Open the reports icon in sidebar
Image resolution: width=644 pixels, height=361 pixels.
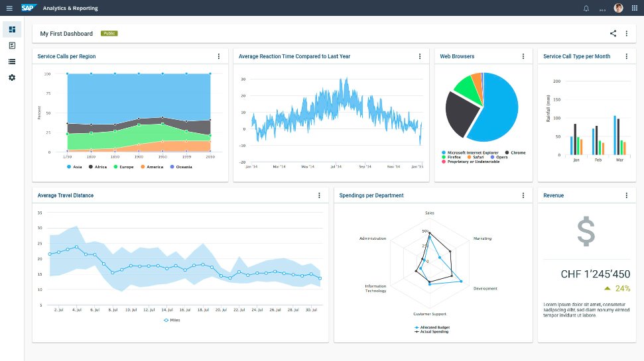12,46
